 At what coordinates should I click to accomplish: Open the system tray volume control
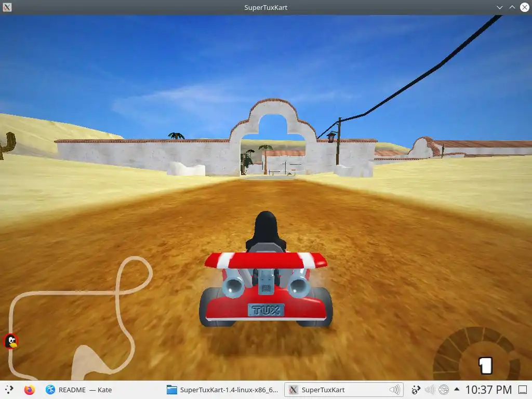point(430,390)
